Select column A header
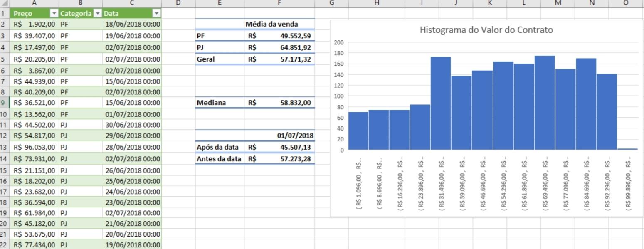644x249 pixels. point(34,3)
